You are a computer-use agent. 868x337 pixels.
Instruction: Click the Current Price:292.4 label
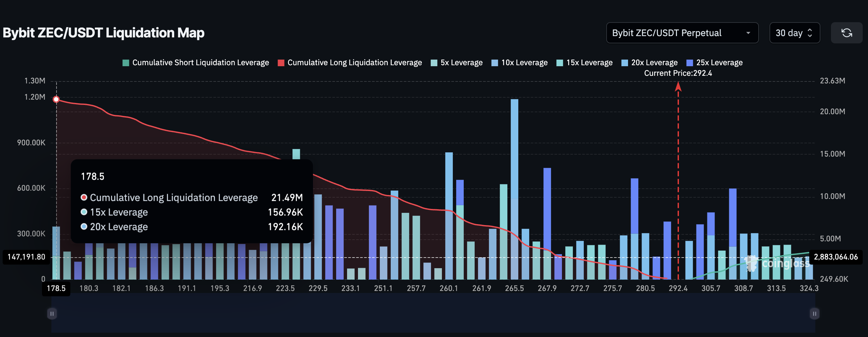678,73
